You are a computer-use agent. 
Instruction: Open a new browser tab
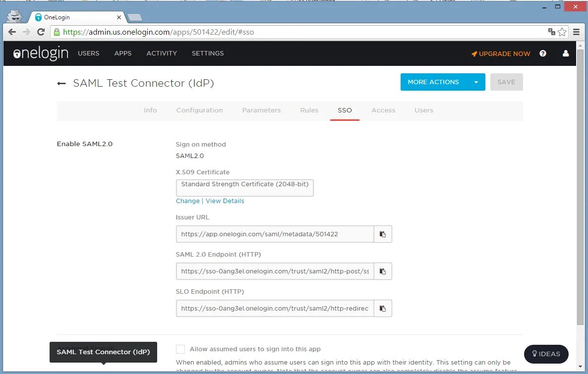tap(135, 17)
